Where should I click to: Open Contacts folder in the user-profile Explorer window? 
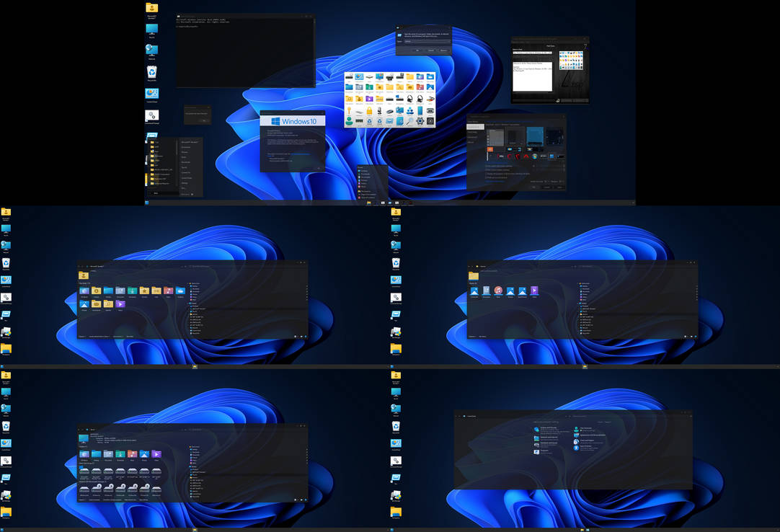(x=96, y=291)
